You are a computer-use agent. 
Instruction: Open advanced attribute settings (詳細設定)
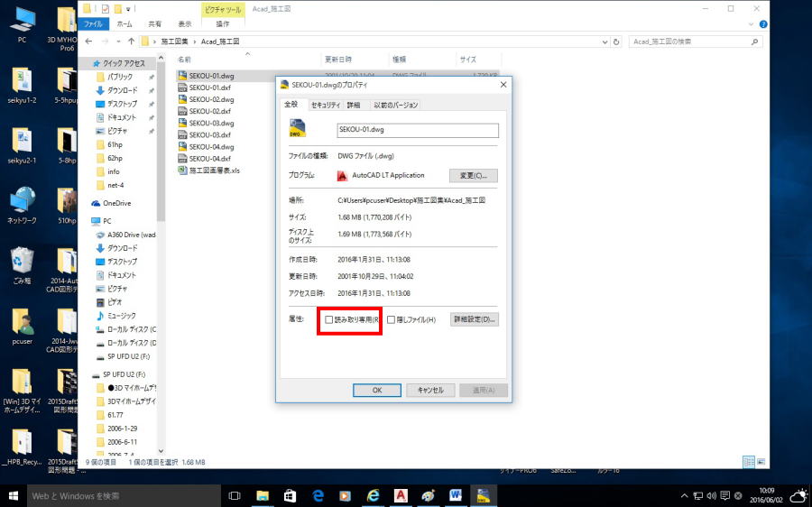pos(475,319)
